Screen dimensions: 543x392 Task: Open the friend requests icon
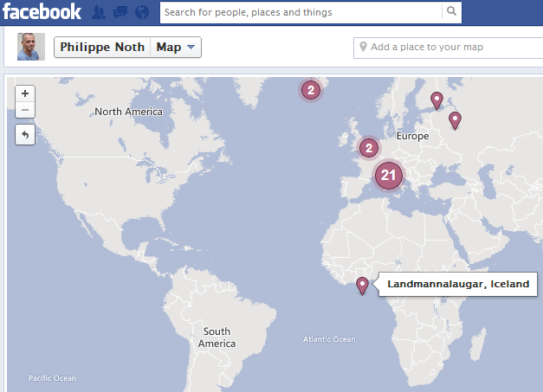point(99,12)
